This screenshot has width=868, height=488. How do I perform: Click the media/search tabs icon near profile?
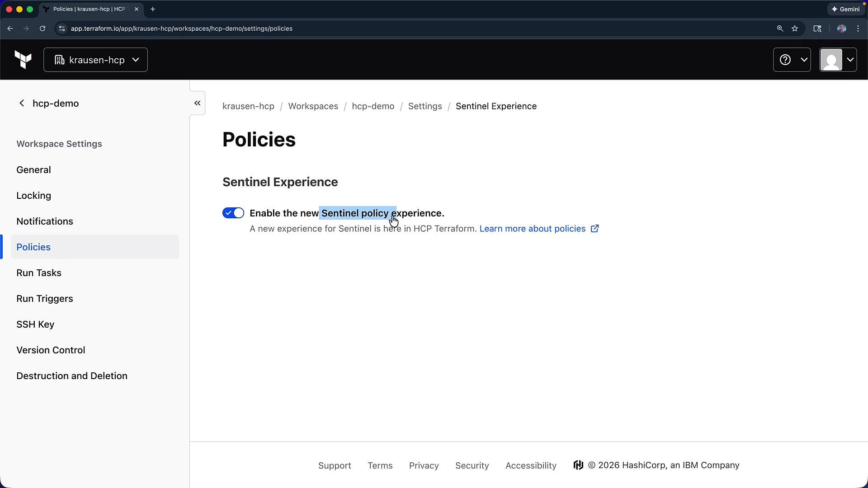pos(817,28)
